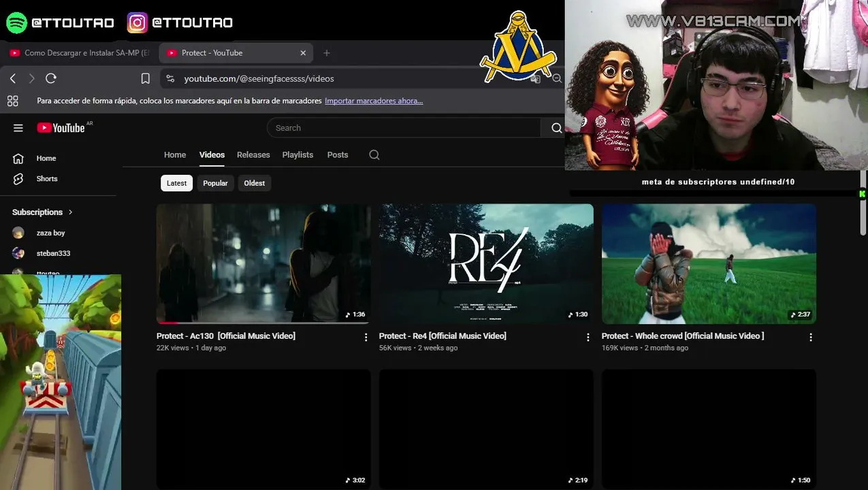This screenshot has height=490, width=868.
Task: Click the address bar URL
Action: [259, 79]
